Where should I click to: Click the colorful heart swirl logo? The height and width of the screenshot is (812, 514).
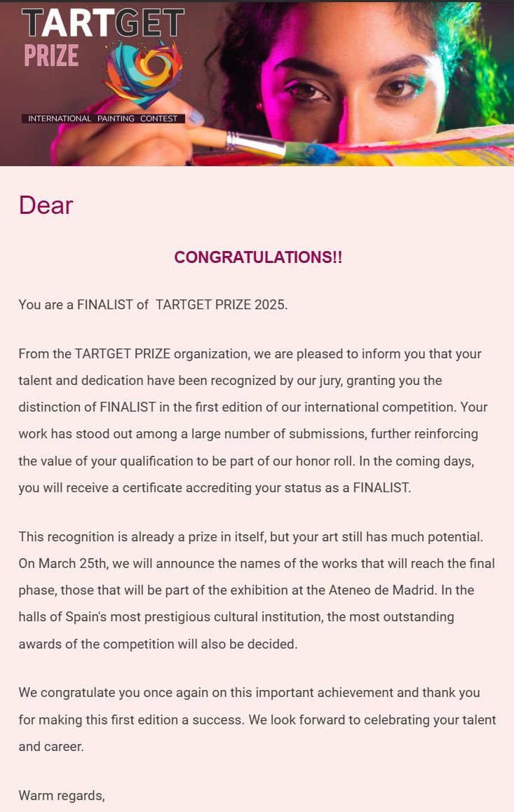click(x=143, y=74)
